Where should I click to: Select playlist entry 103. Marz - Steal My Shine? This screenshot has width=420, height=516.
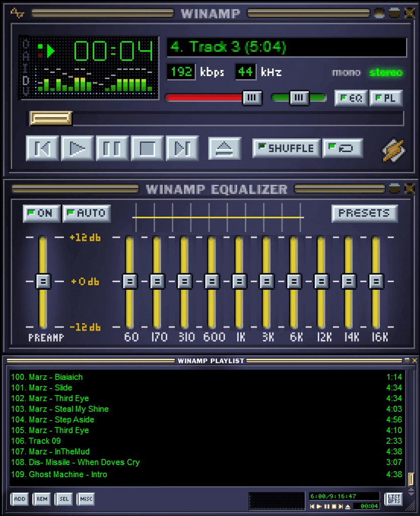pyautogui.click(x=206, y=409)
